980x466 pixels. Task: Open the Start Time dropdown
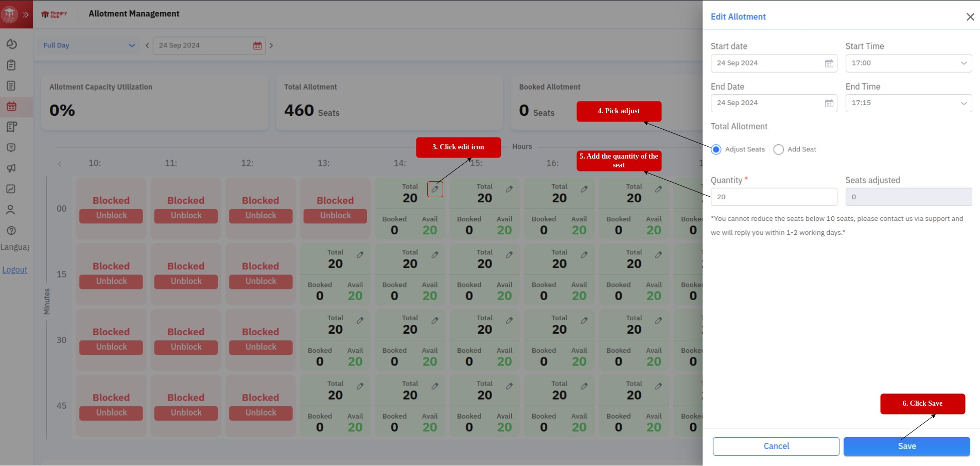tap(908, 63)
